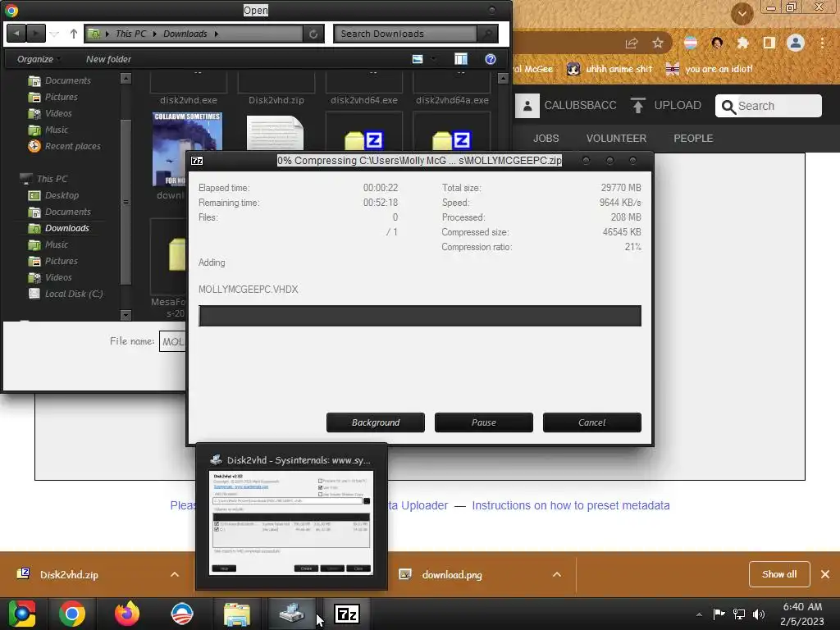The width and height of the screenshot is (840, 630).
Task: Click Show all downloads
Action: [x=779, y=574]
